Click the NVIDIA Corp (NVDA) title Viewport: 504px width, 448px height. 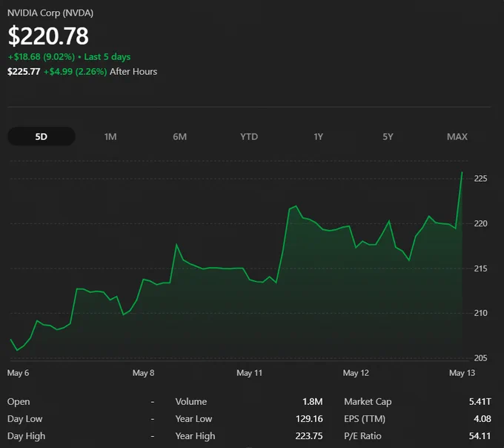pos(50,13)
